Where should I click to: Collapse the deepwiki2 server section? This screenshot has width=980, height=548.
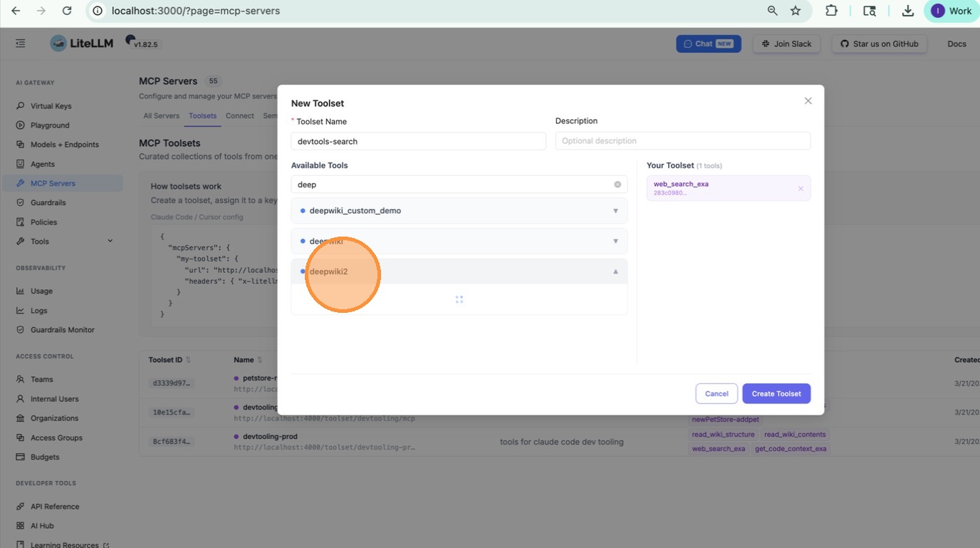(x=615, y=272)
